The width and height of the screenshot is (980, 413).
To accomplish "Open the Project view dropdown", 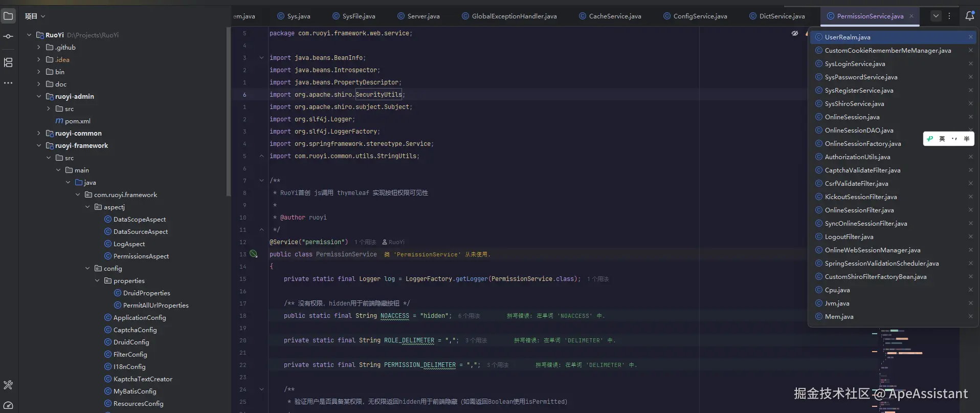I will [35, 16].
